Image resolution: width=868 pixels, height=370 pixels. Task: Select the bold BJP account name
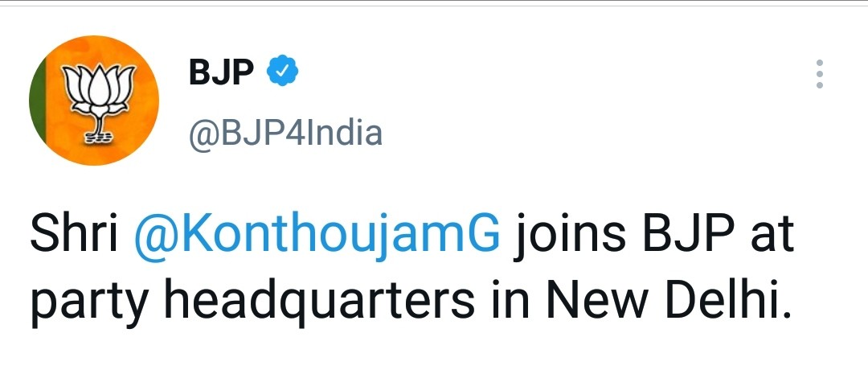(222, 74)
